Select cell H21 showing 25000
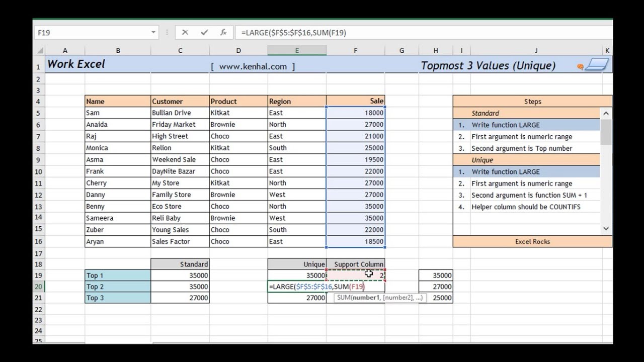The image size is (644, 362). [x=436, y=298]
